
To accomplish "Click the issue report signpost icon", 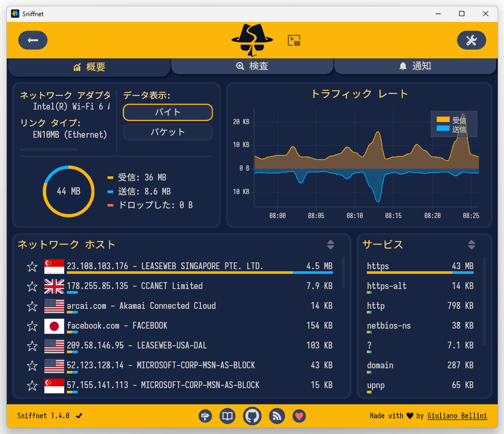I will (205, 416).
